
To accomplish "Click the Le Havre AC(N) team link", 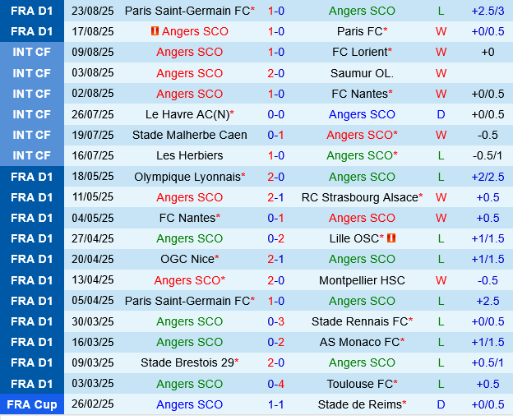I will (187, 114).
